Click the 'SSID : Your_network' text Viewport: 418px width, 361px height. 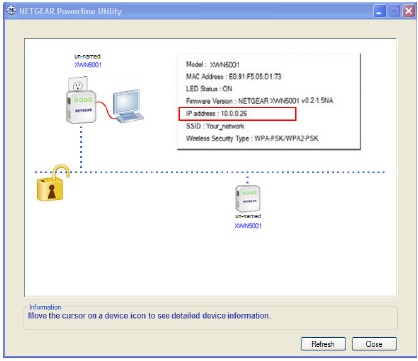(215, 126)
